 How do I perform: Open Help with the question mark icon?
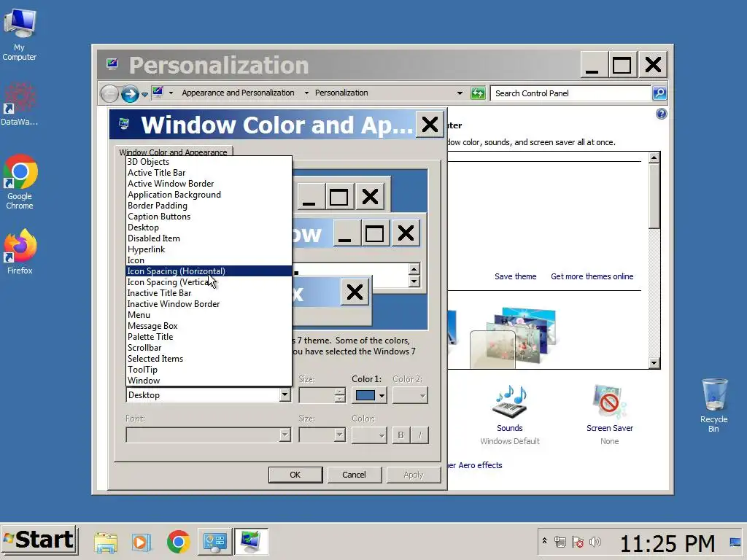tap(661, 114)
